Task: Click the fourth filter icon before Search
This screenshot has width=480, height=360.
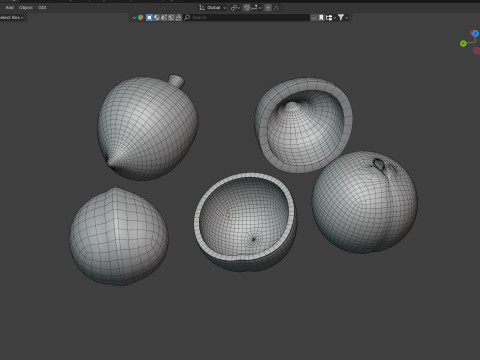Action: click(171, 17)
